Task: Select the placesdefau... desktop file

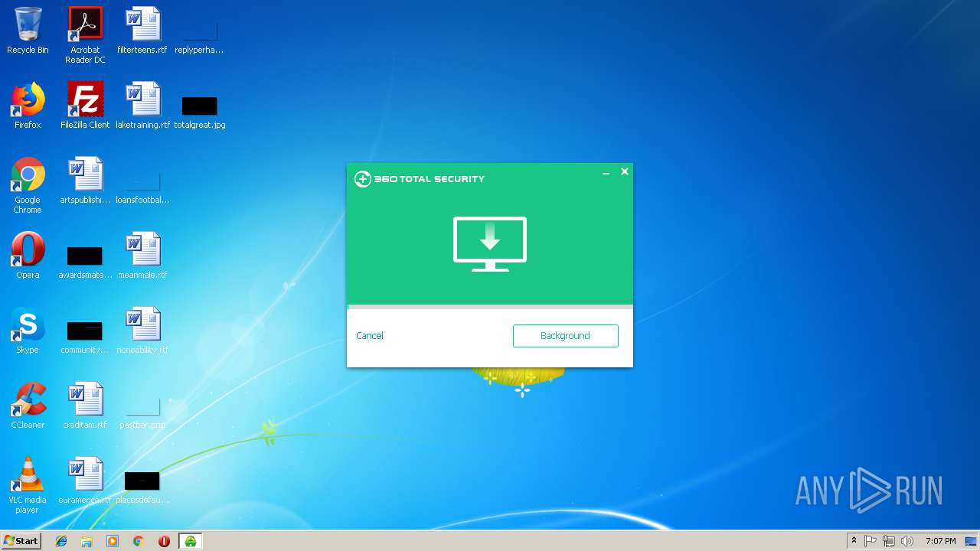Action: (142, 486)
